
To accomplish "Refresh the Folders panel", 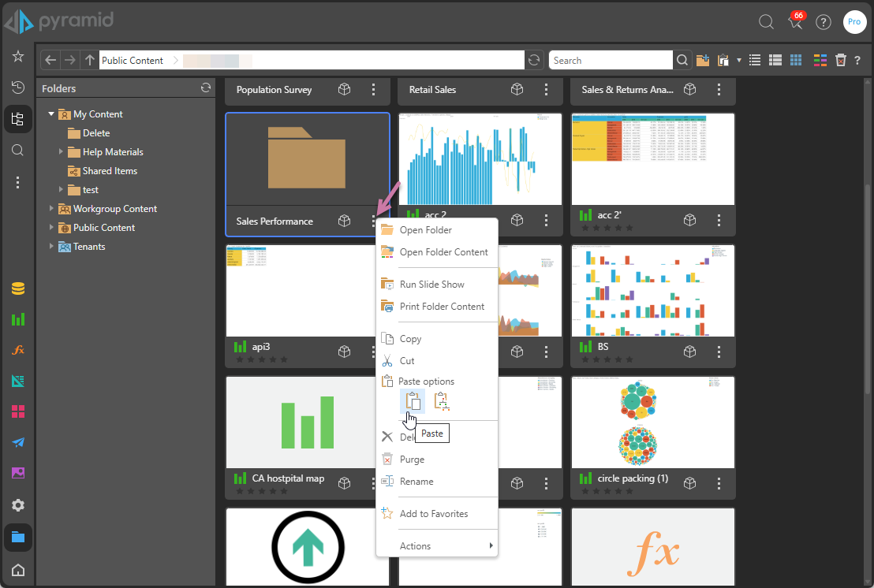I will [206, 88].
